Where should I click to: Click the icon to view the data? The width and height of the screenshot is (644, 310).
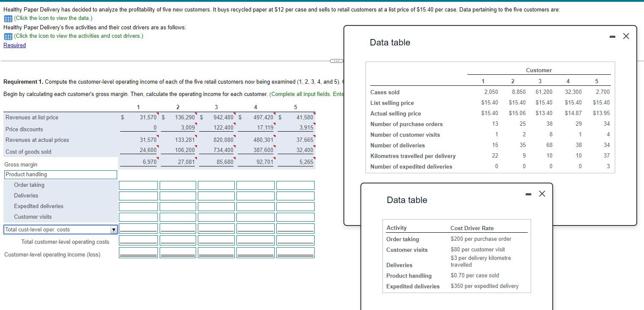pos(7,18)
